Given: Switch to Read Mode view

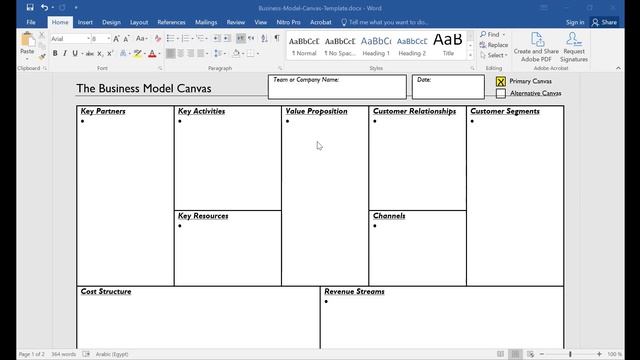Looking at the screenshot, I should pyautogui.click(x=500, y=354).
